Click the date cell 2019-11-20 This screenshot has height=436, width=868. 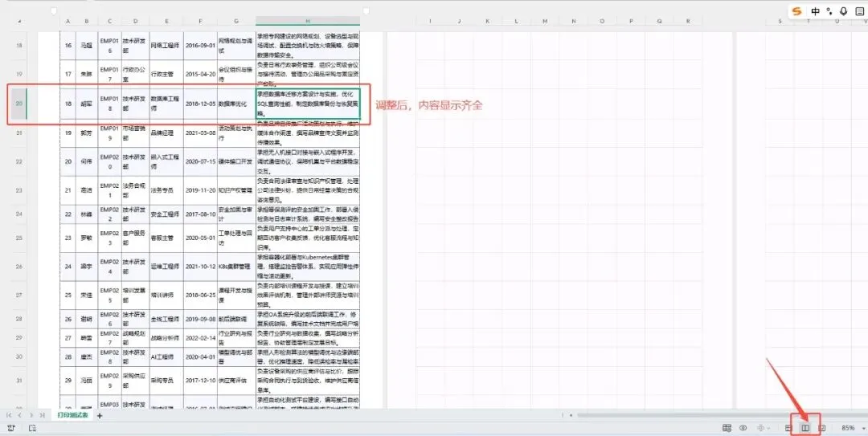(x=200, y=190)
